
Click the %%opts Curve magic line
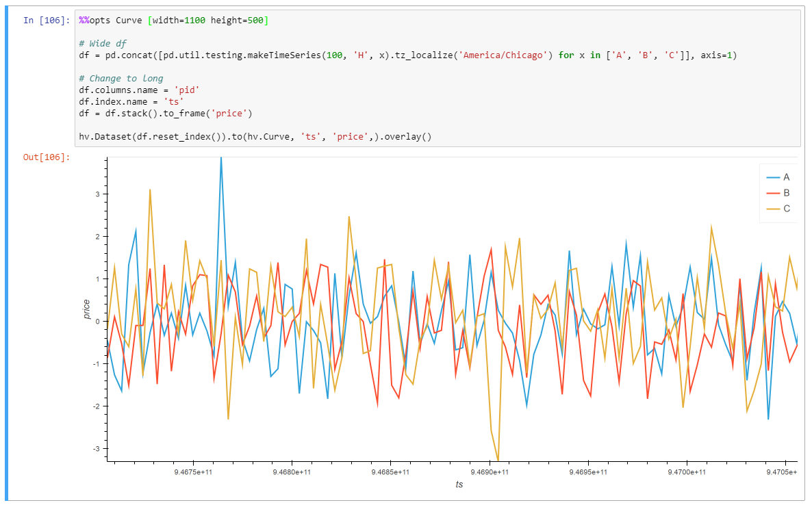pos(173,20)
